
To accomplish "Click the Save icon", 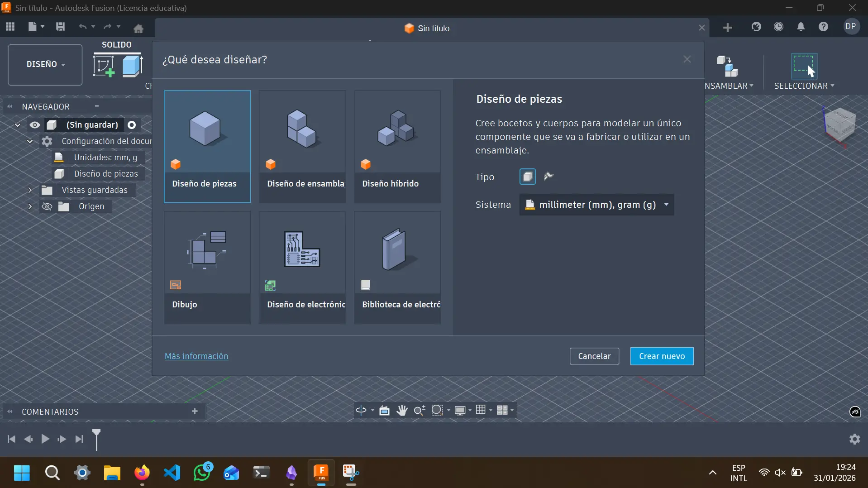I will [x=60, y=27].
